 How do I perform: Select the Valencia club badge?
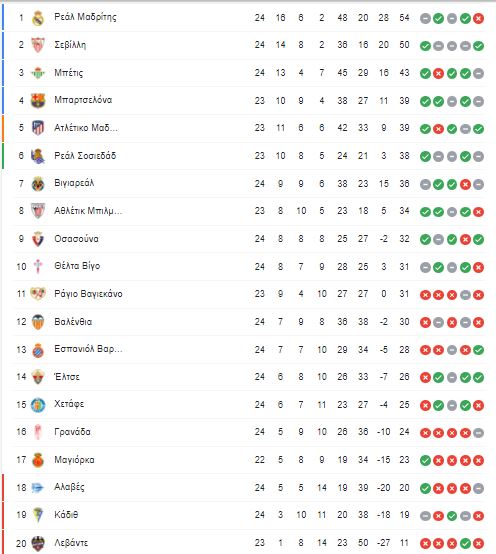pyautogui.click(x=38, y=322)
